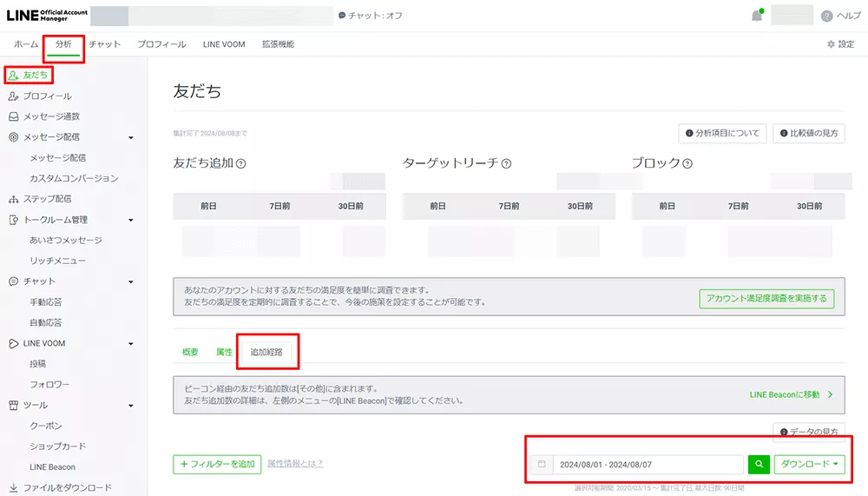
Task: Click the help question mark icon
Action: tap(826, 16)
